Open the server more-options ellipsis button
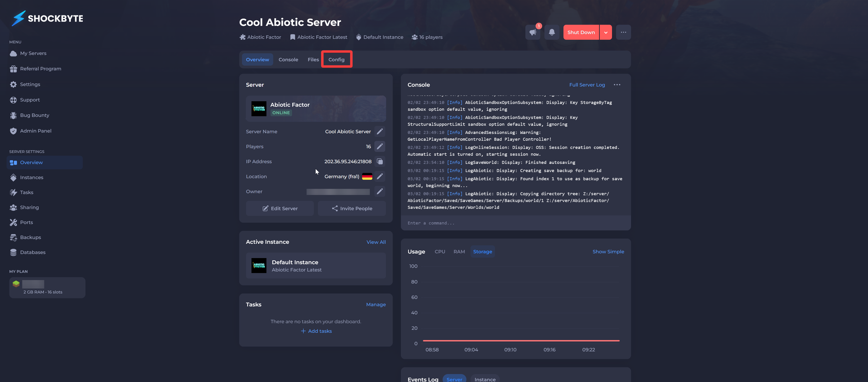The width and height of the screenshot is (868, 382). click(623, 32)
